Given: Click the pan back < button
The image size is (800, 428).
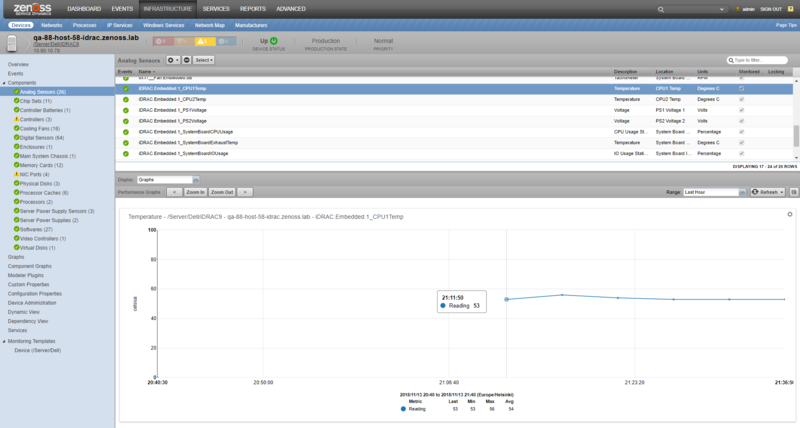Looking at the screenshot, I should point(174,192).
